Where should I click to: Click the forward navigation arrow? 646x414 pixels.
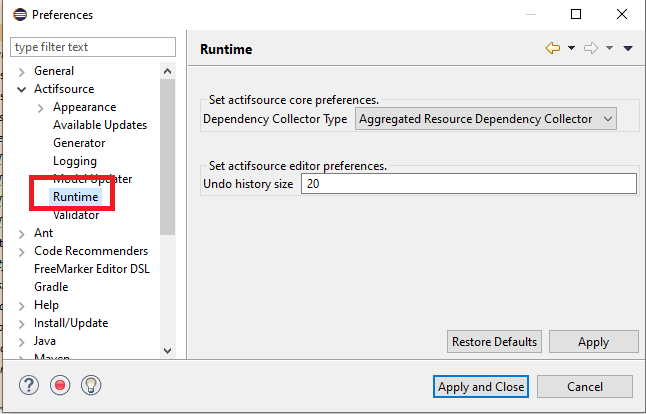coord(590,49)
